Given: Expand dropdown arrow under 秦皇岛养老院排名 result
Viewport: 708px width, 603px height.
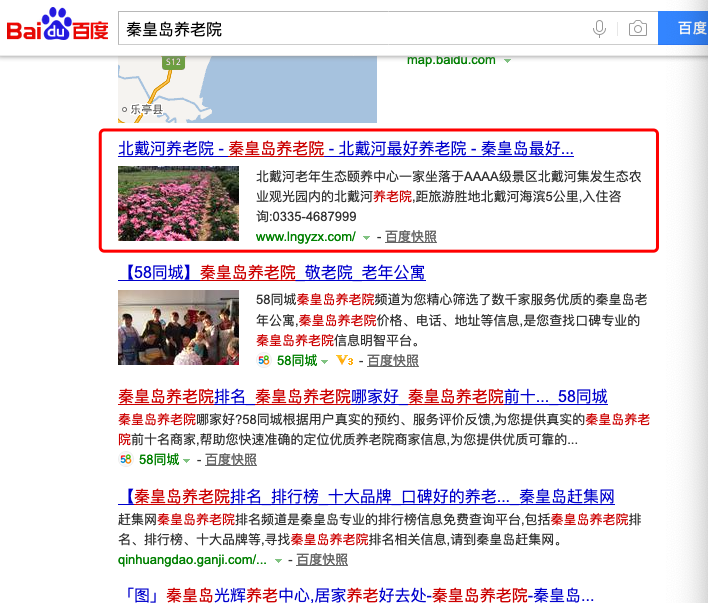Looking at the screenshot, I should (x=186, y=461).
